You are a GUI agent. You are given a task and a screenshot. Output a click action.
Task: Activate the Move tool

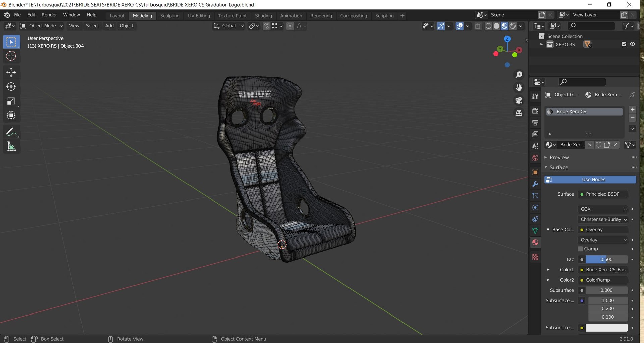pyautogui.click(x=11, y=72)
